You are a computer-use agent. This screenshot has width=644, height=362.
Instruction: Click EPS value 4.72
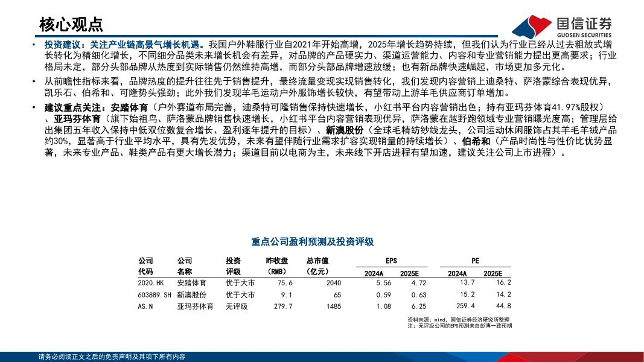click(419, 283)
